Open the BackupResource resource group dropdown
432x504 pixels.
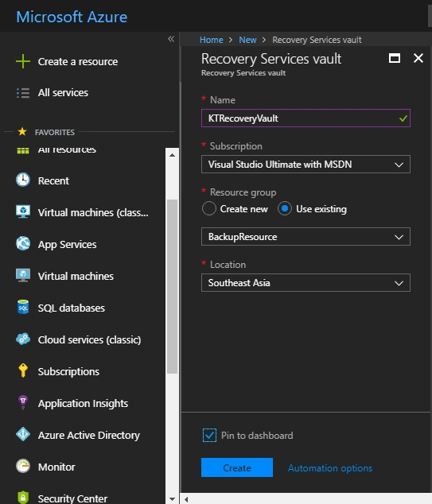[x=306, y=237]
